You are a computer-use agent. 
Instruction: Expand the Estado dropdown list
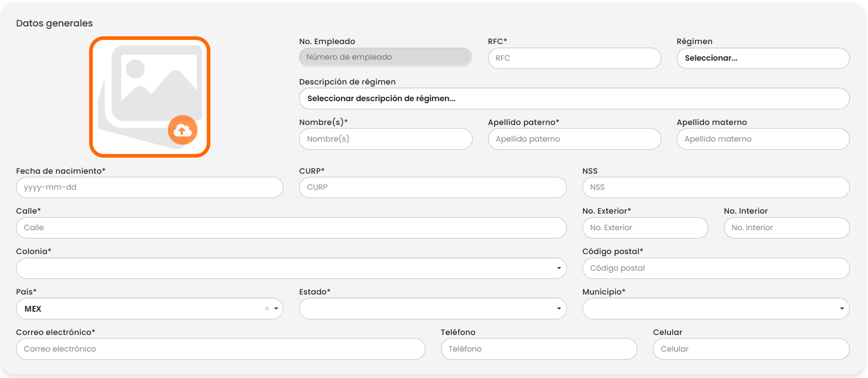(559, 309)
